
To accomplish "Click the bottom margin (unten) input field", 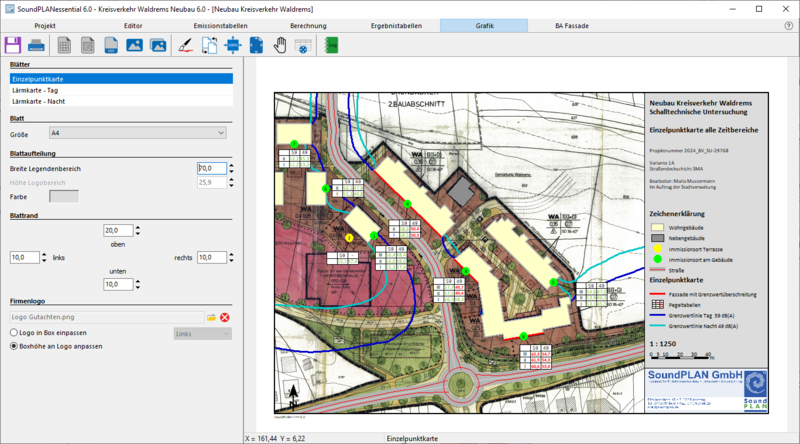I will [118, 284].
